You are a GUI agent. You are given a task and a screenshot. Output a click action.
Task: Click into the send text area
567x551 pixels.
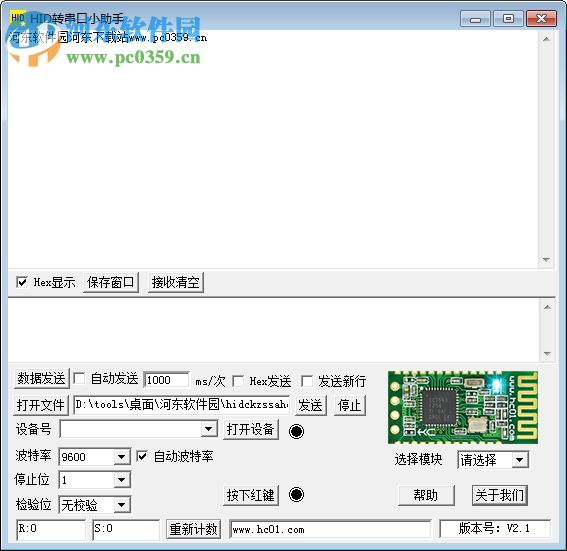tap(274, 330)
